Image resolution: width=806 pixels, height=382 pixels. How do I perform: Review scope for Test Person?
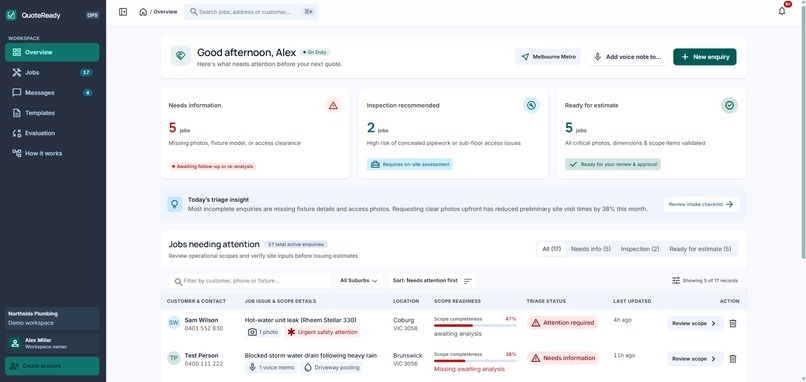click(x=695, y=359)
